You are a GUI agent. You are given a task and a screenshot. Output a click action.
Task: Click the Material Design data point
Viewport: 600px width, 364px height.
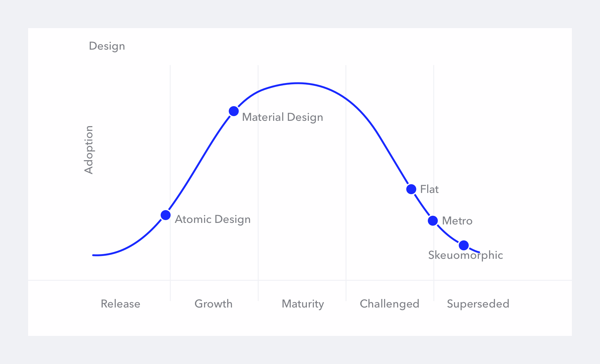click(x=234, y=111)
